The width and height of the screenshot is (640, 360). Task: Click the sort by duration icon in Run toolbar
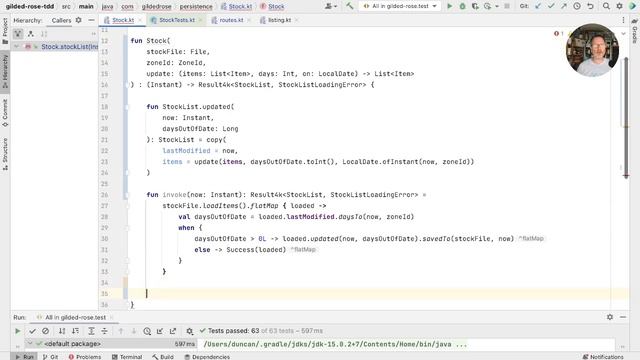point(76,331)
